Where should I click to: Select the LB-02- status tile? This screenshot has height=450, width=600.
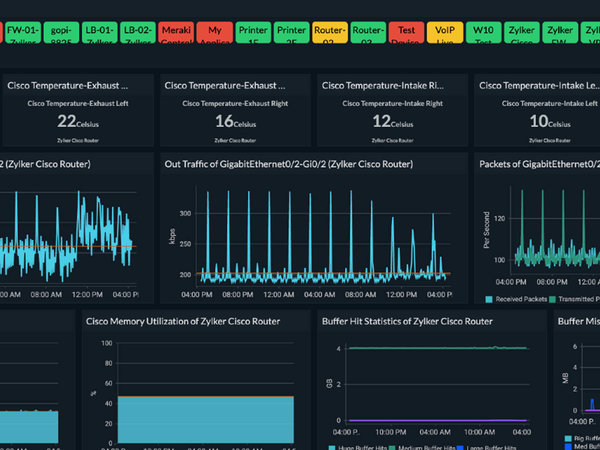(138, 33)
